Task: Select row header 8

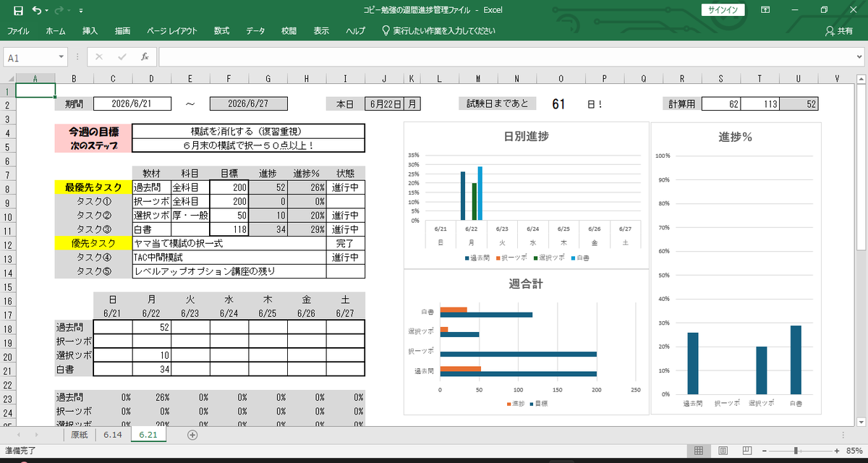Action: [x=7, y=187]
